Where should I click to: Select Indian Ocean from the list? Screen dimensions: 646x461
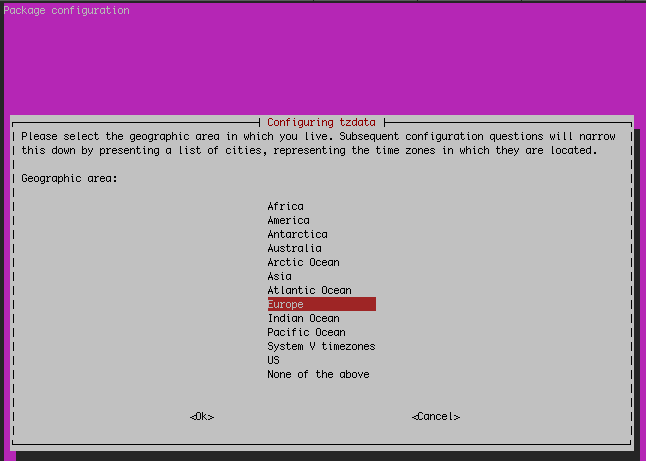[303, 318]
